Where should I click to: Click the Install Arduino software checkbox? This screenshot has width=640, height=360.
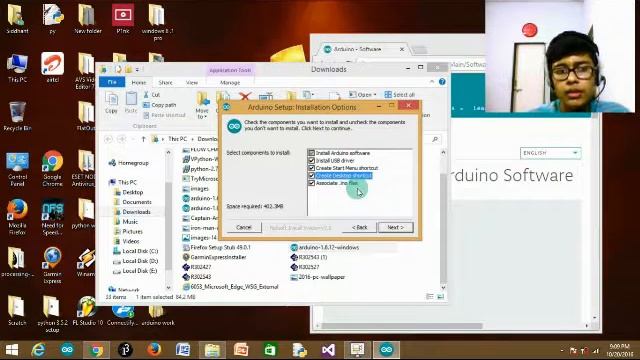point(311,153)
